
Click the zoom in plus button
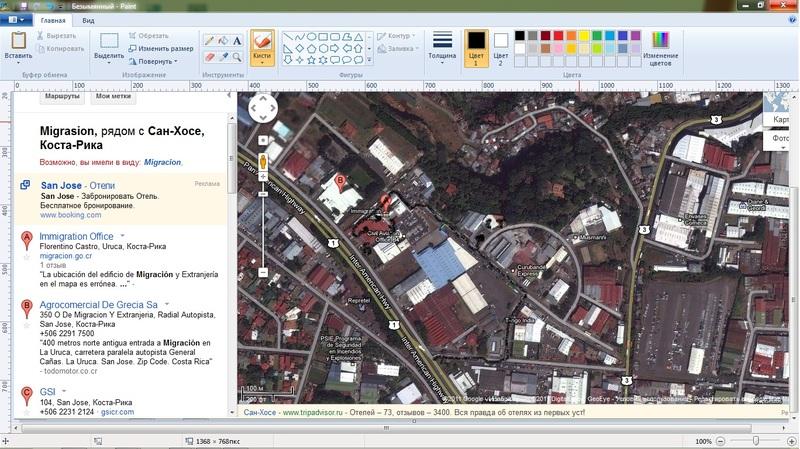(791, 441)
